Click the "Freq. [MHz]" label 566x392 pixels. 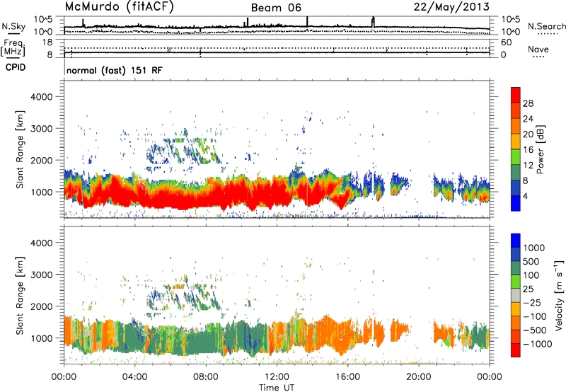pyautogui.click(x=13, y=47)
